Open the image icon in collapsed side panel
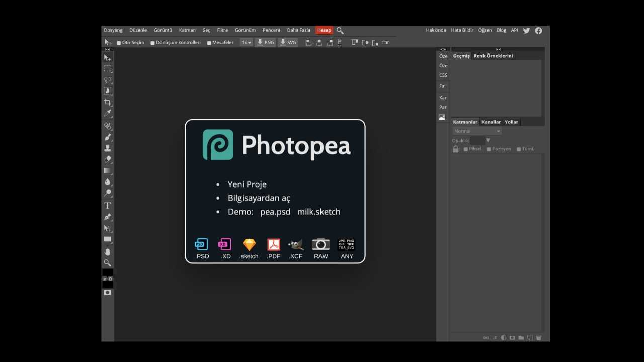 coord(442,117)
